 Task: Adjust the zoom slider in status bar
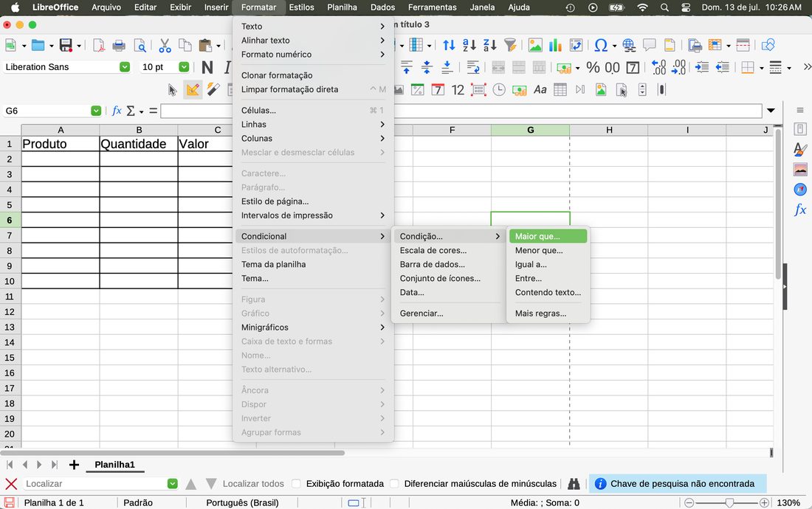click(x=729, y=503)
